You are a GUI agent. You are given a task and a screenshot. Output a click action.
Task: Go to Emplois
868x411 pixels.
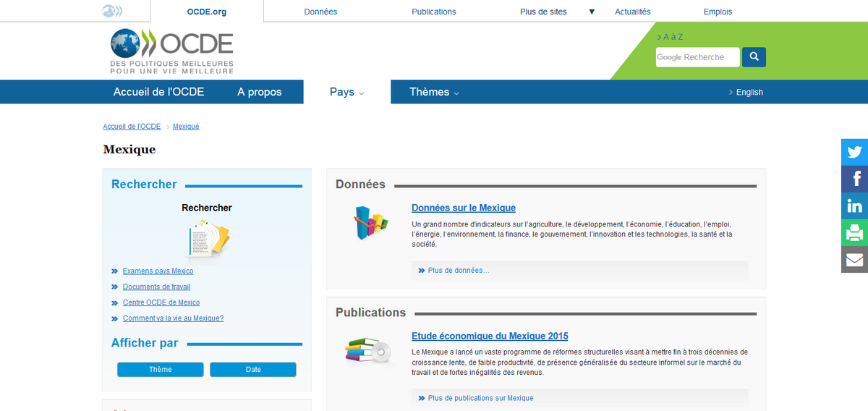(x=718, y=12)
